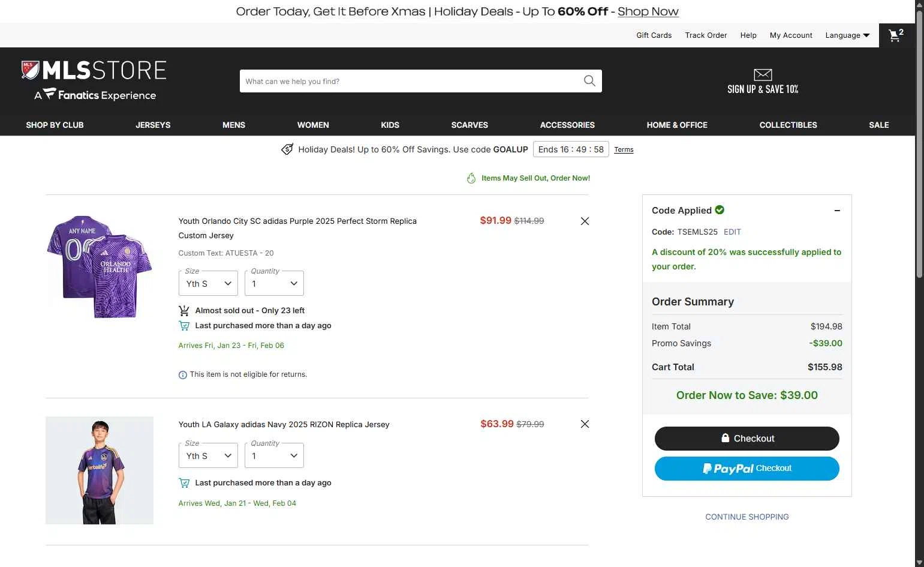Open the Women menu
Image resolution: width=924 pixels, height=567 pixels.
click(313, 125)
